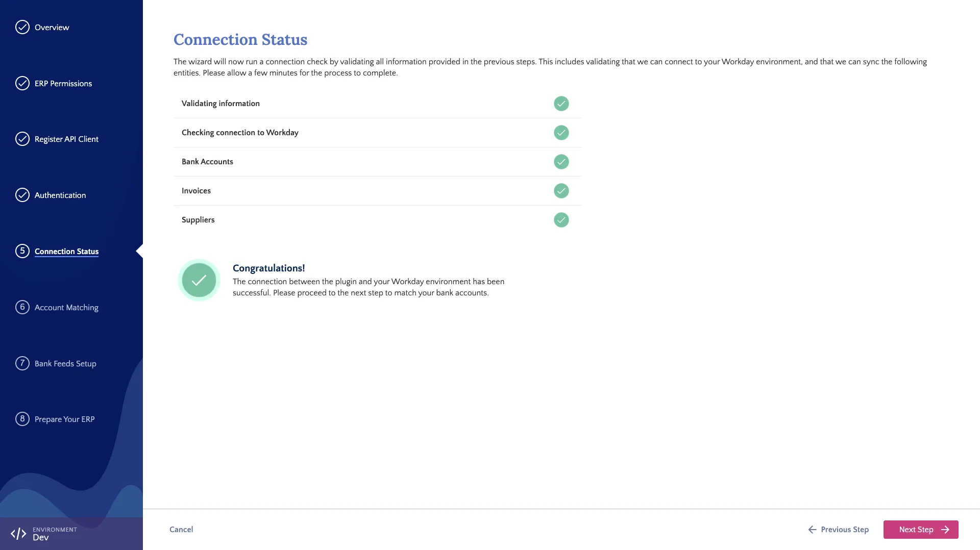Click the ERP Permissions checkmark icon
Screen dimensions: 980x550
click(x=22, y=83)
